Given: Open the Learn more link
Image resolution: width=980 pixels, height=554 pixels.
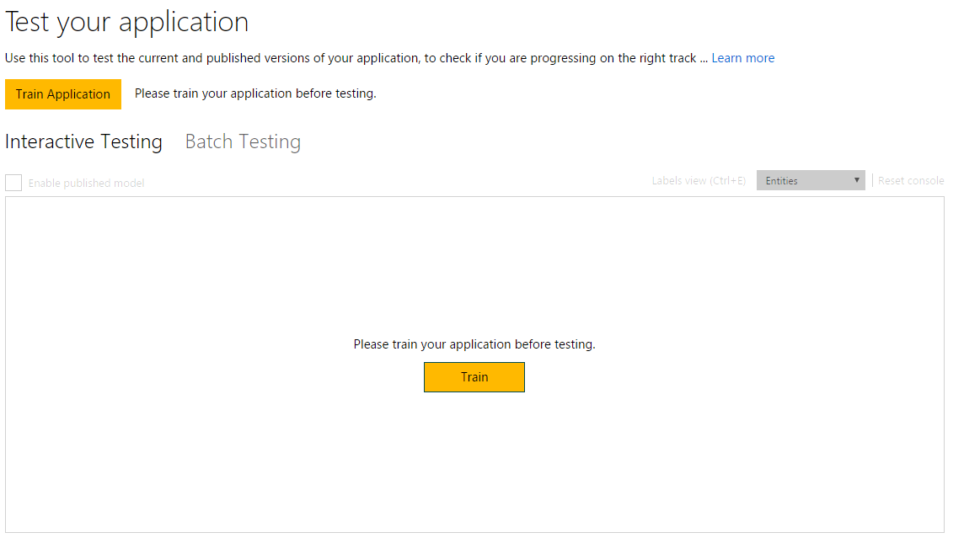Looking at the screenshot, I should coord(742,58).
